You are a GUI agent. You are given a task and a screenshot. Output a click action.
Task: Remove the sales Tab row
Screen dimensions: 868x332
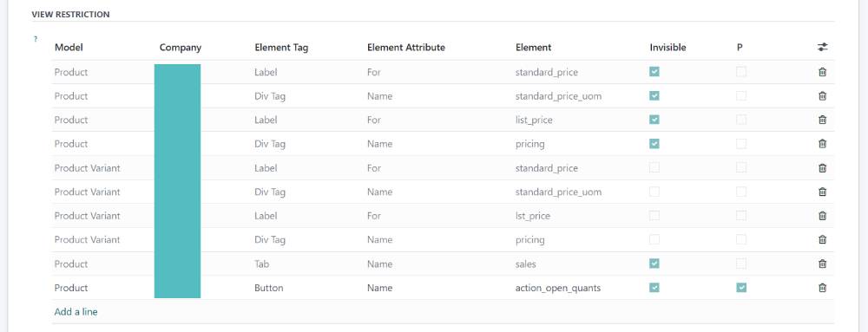click(x=822, y=264)
